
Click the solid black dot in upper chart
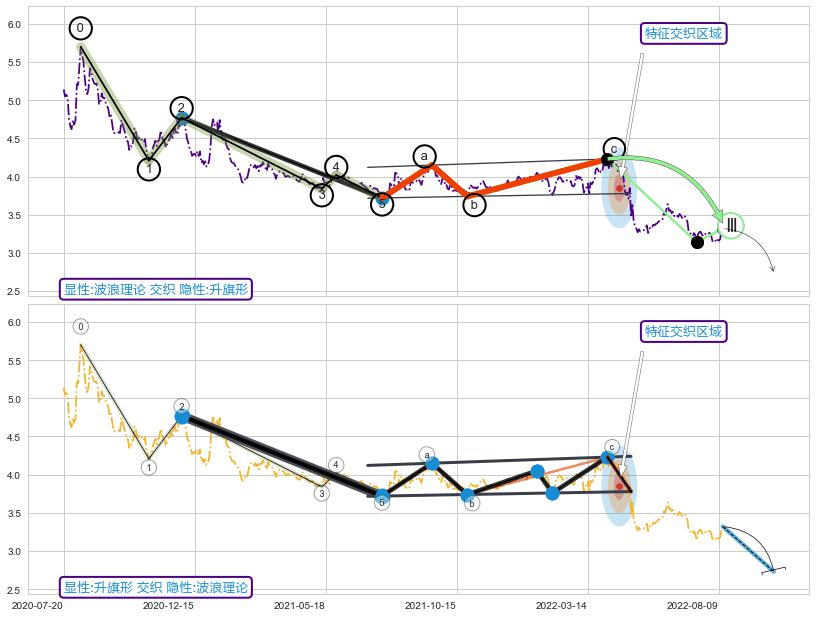tap(697, 242)
